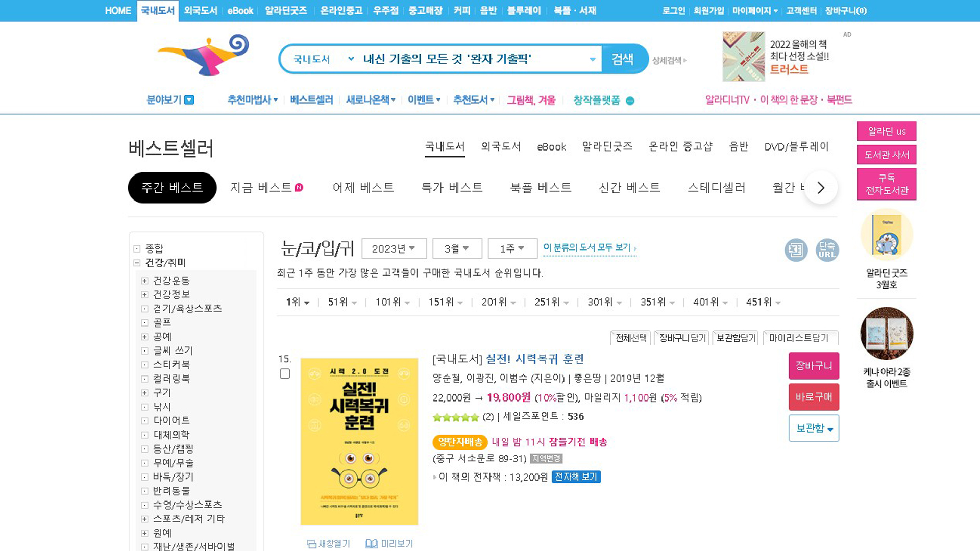Expand the 건강운동 tree node

click(144, 281)
